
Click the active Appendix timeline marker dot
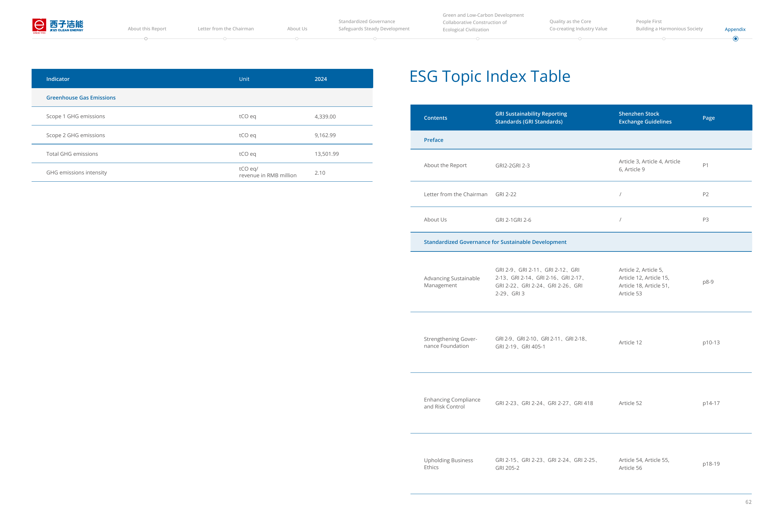point(735,39)
